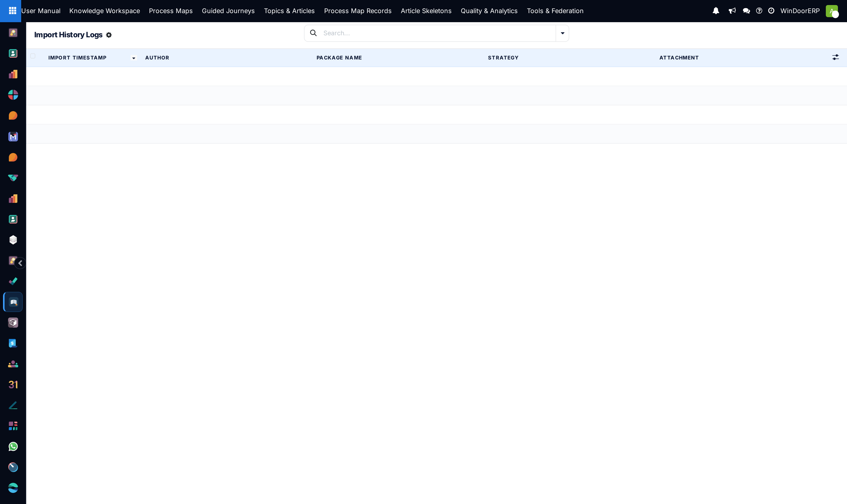Image resolution: width=847 pixels, height=504 pixels.
Task: Sort by Package Name column header
Action: tap(339, 58)
